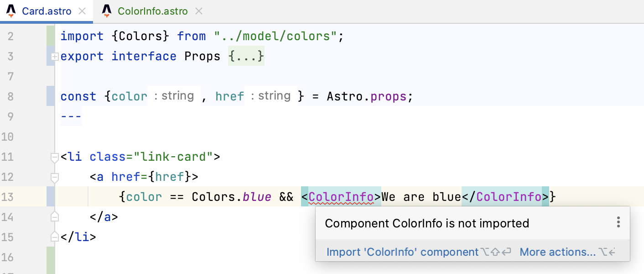Collapse the li element at line 11
This screenshot has width=644, height=274.
pos(55,158)
